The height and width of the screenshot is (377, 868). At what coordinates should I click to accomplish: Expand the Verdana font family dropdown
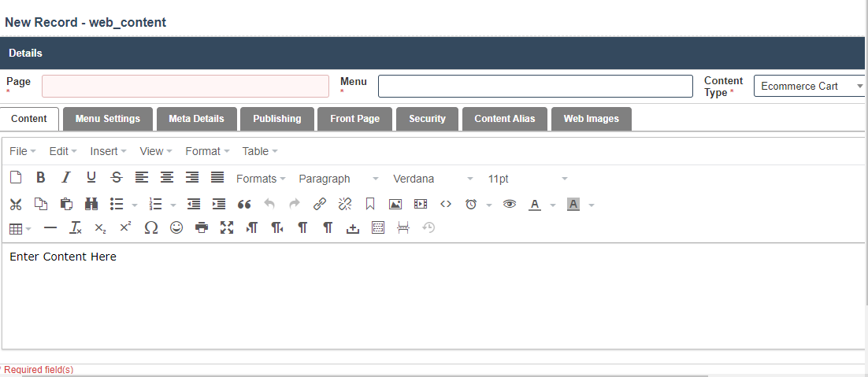[433, 179]
